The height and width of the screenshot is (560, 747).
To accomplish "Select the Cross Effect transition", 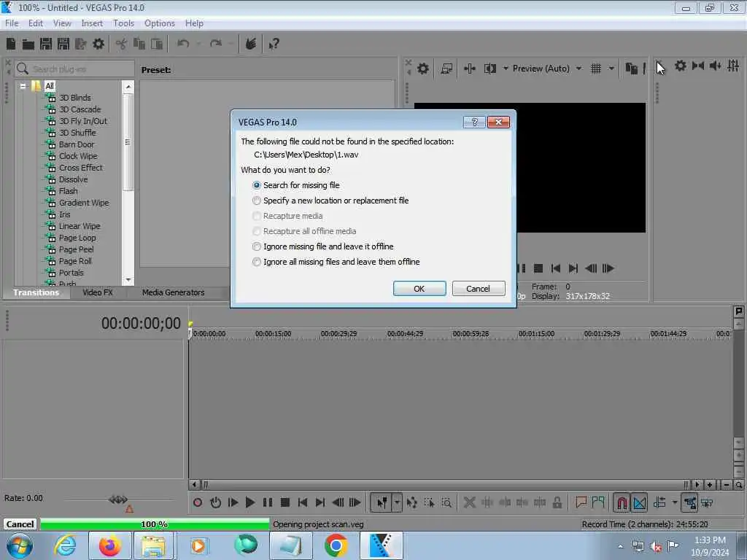I will [80, 168].
